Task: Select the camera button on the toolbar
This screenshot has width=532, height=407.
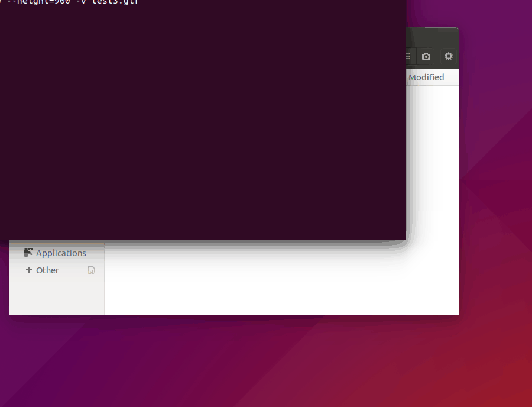Action: (x=426, y=56)
